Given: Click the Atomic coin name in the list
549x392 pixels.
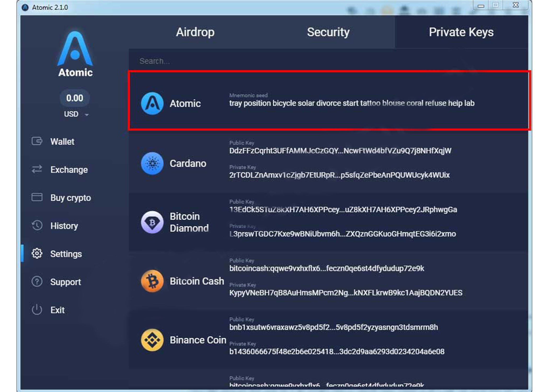Looking at the screenshot, I should pos(185,104).
